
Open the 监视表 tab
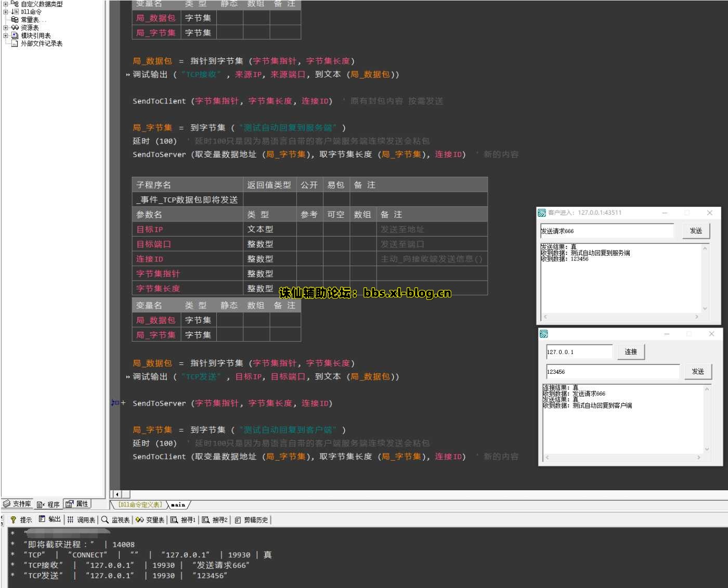(115, 519)
